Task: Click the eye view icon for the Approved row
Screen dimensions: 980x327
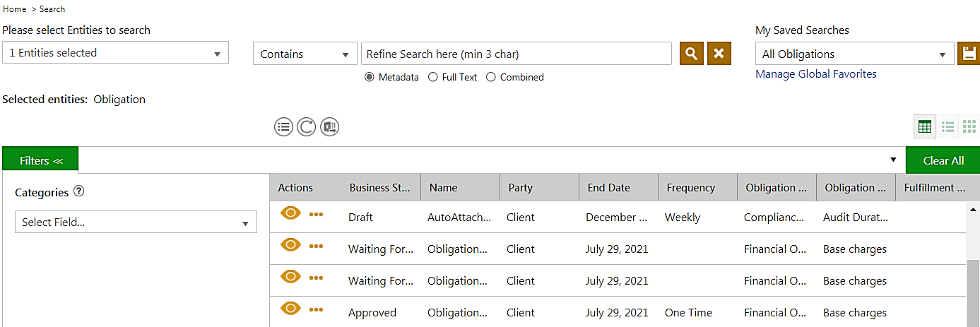Action: point(290,309)
